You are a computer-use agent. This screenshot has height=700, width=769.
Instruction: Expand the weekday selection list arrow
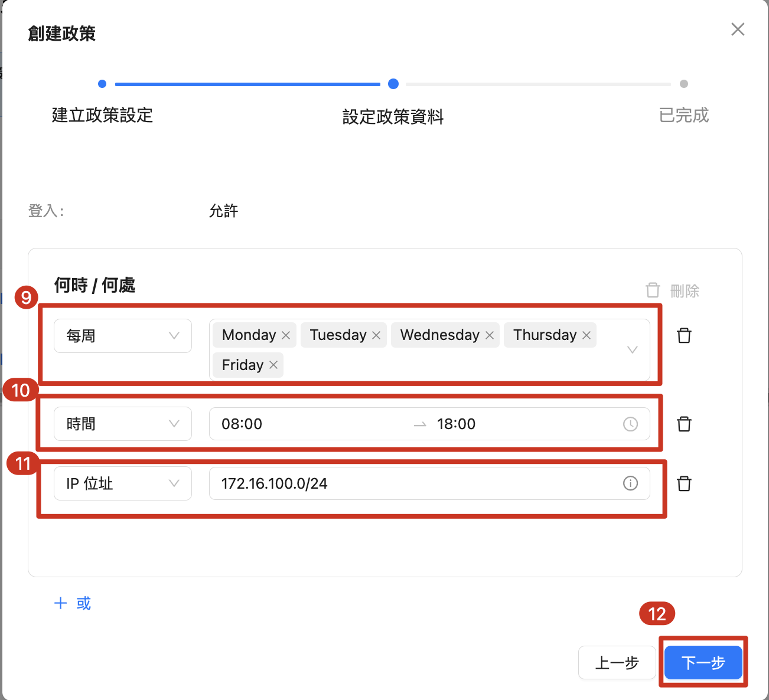coord(632,349)
